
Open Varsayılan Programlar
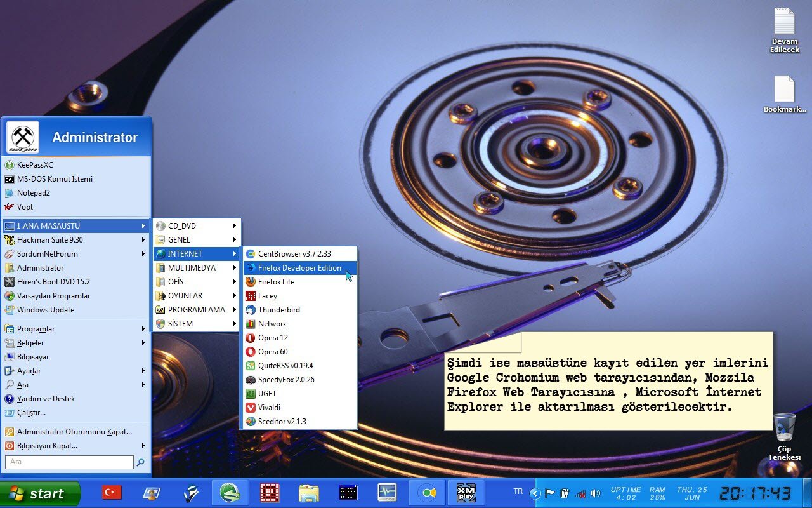[x=76, y=296]
